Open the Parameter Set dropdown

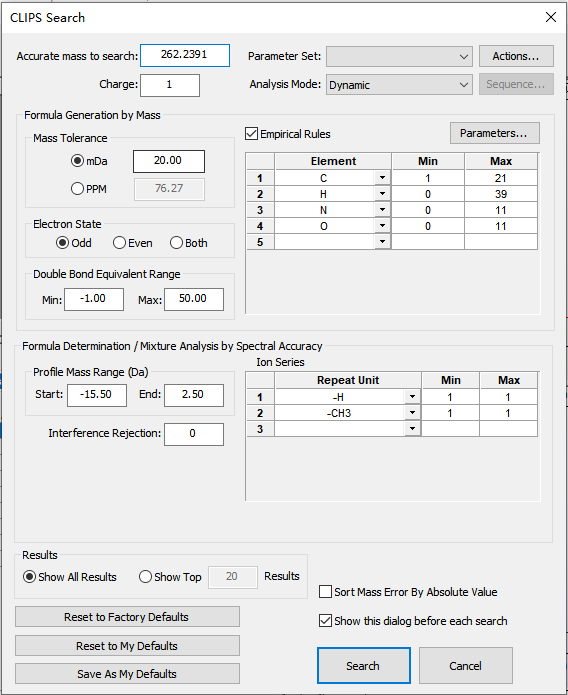coord(399,56)
